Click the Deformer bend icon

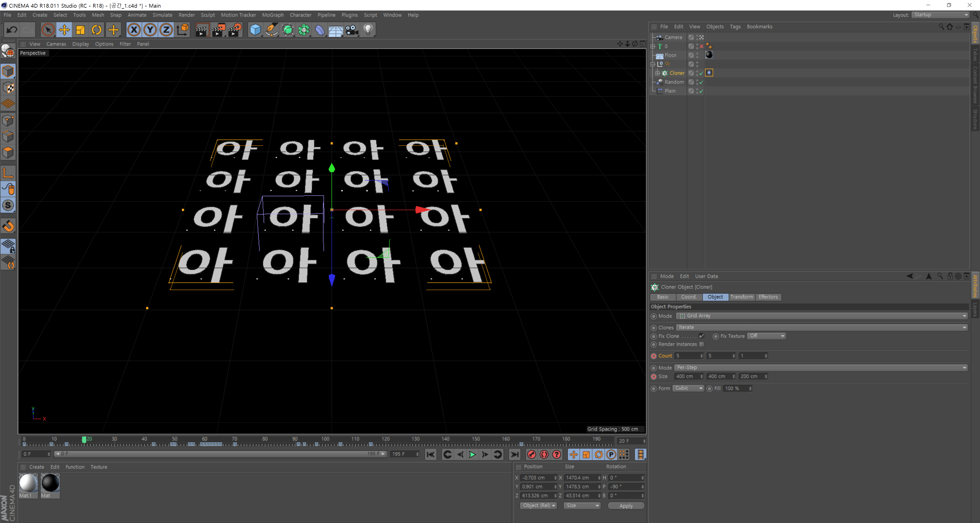pos(320,30)
